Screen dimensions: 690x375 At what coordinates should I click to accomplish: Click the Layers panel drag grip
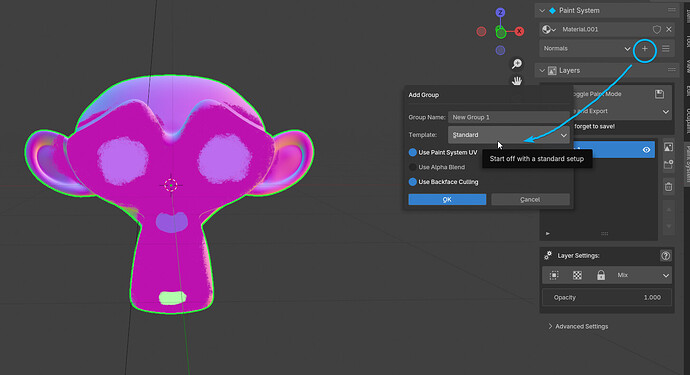point(672,70)
